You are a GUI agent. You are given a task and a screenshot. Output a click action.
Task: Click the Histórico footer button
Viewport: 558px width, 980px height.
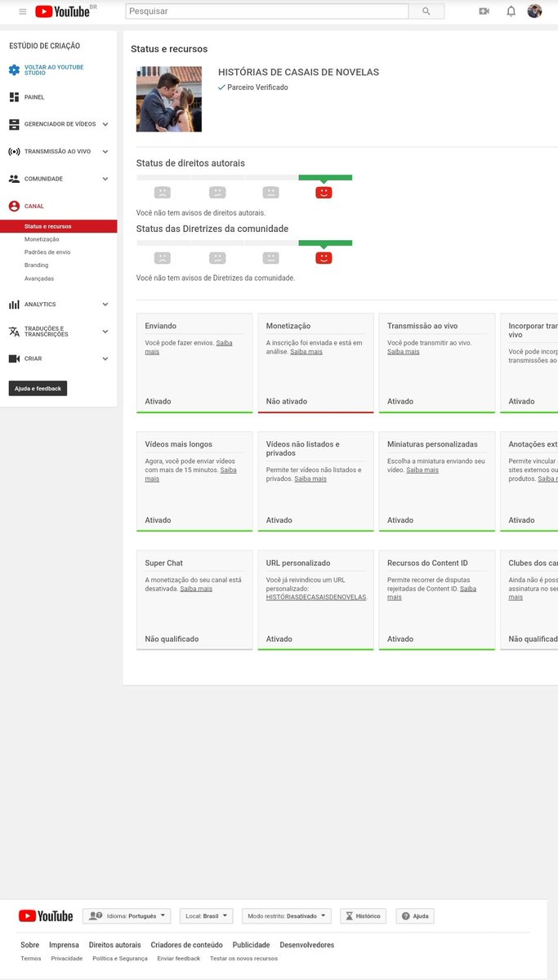pyautogui.click(x=363, y=916)
